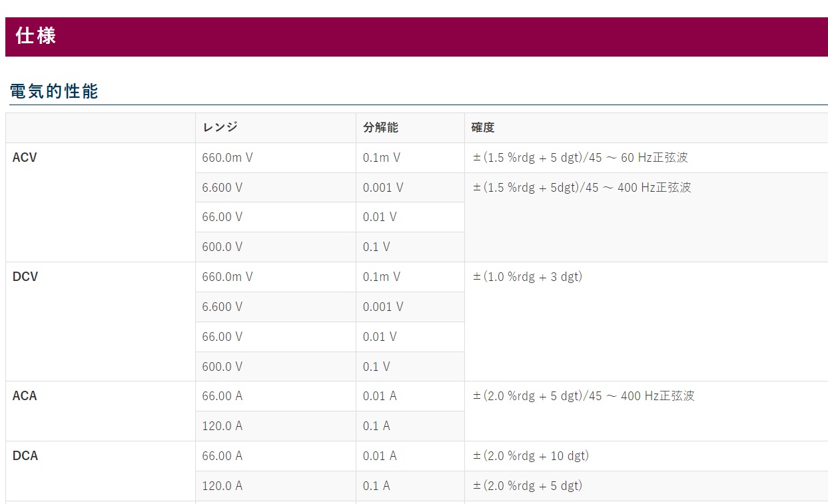Click the 仕様 header banner

click(416, 37)
